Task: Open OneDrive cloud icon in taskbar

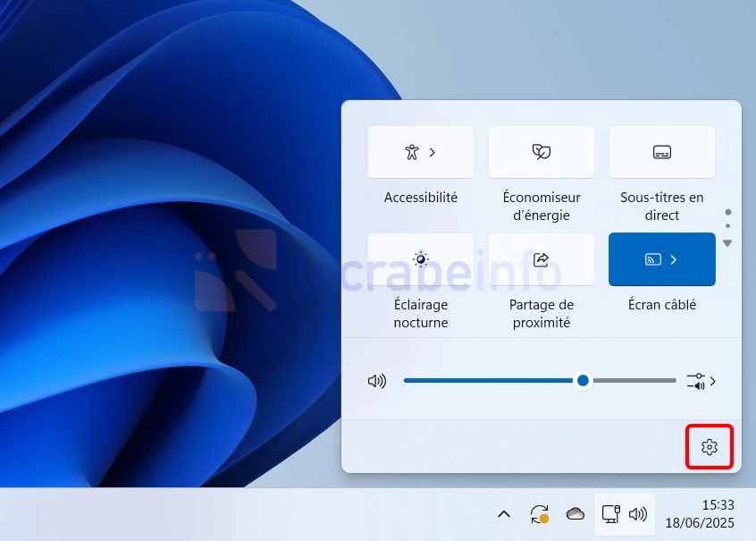Action: click(575, 514)
